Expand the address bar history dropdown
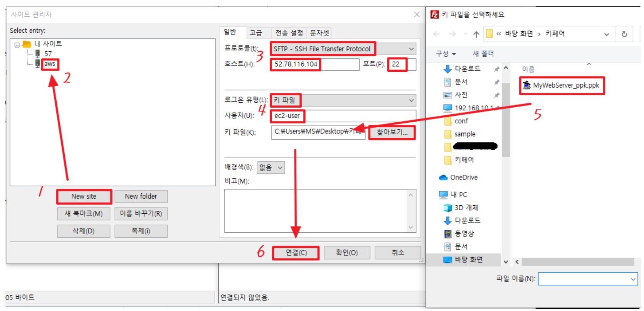644x311 pixels. [607, 34]
